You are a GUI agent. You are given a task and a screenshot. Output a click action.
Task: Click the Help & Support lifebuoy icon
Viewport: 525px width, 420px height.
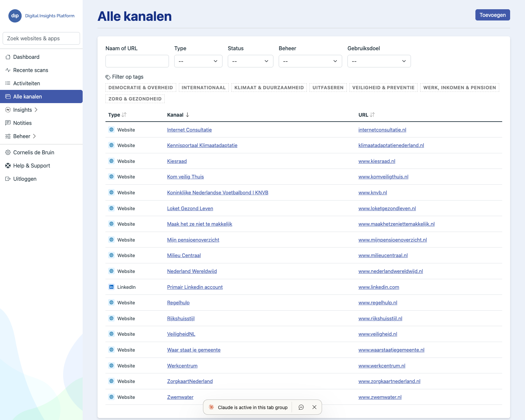[8, 166]
